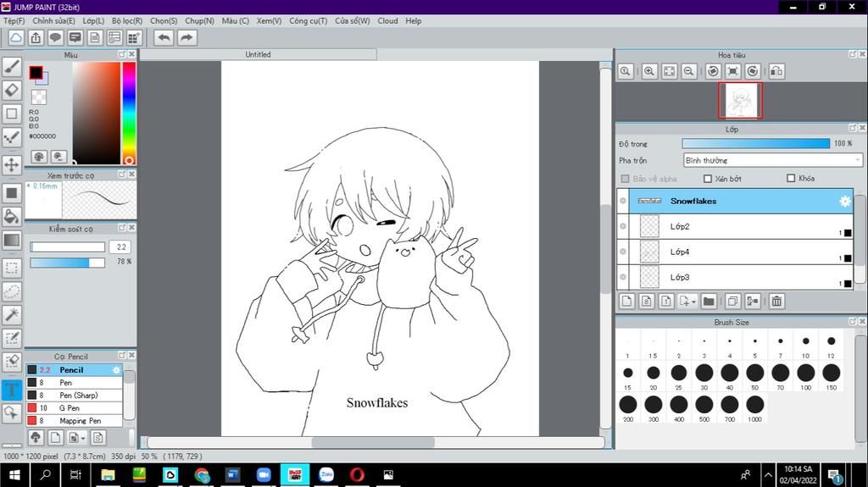The height and width of the screenshot is (487, 868).
Task: Click the rainbow hue bar
Action: click(x=129, y=113)
